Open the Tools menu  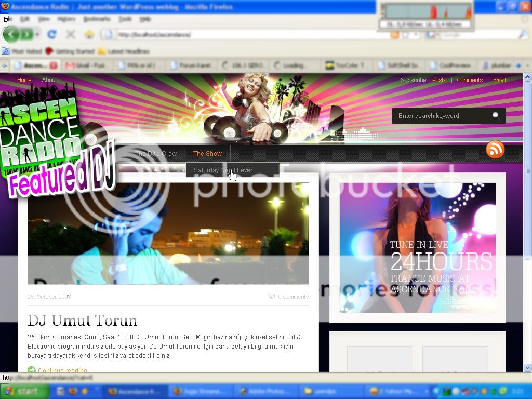pyautogui.click(x=125, y=19)
